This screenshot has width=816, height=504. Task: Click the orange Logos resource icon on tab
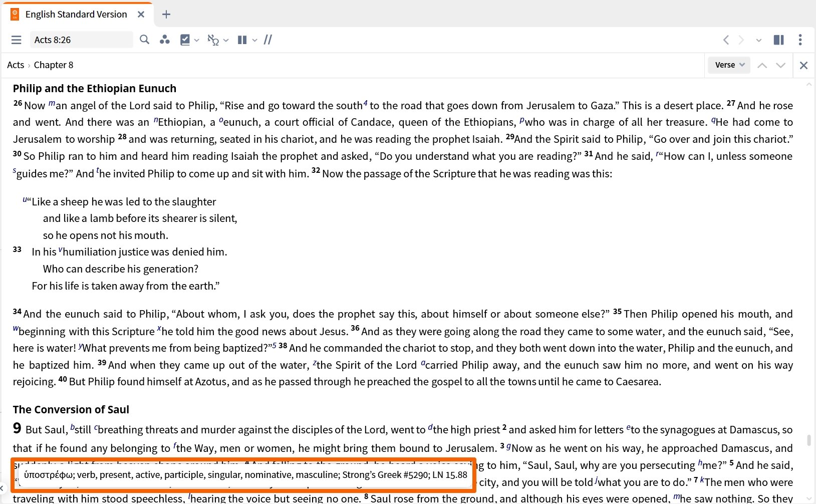tap(15, 14)
